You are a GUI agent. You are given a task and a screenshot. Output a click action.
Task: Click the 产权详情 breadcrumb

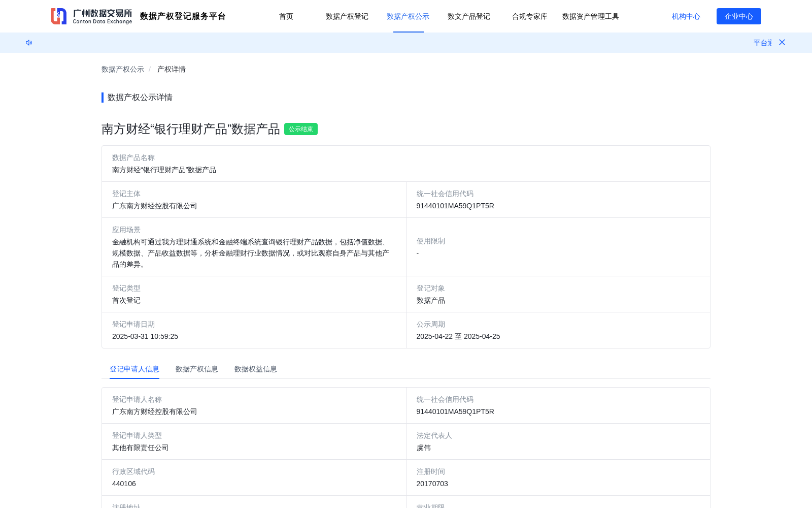point(172,69)
